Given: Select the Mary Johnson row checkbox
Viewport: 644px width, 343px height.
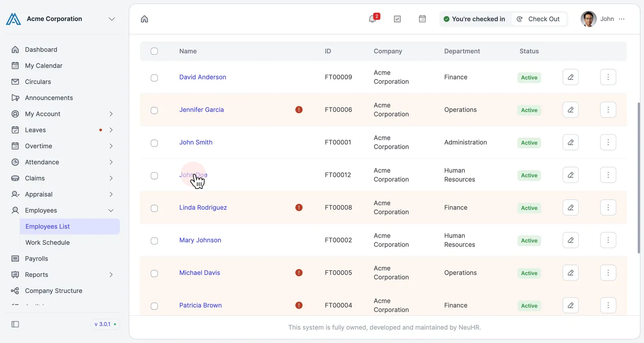Looking at the screenshot, I should pos(154,241).
